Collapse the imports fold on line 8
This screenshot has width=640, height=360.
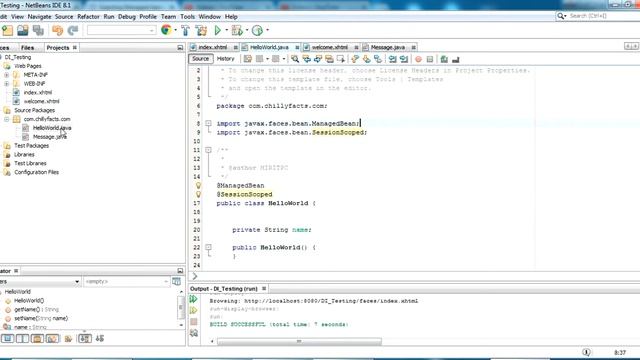(208, 123)
